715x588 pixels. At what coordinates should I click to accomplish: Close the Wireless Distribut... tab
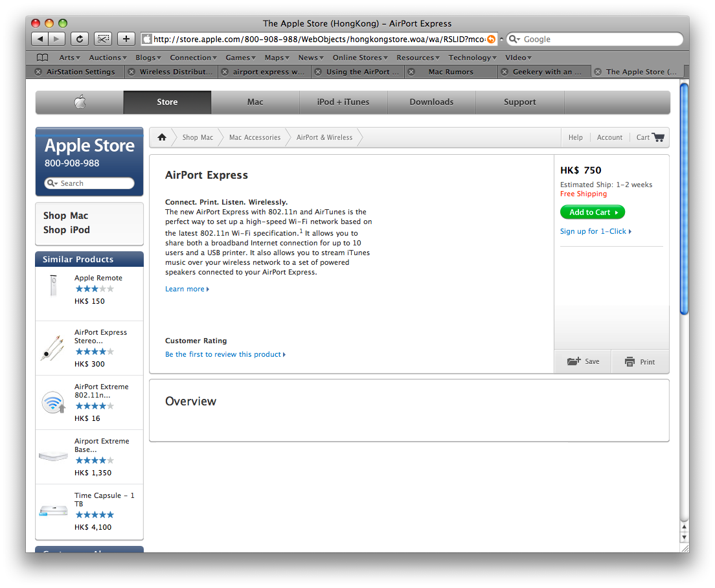131,72
